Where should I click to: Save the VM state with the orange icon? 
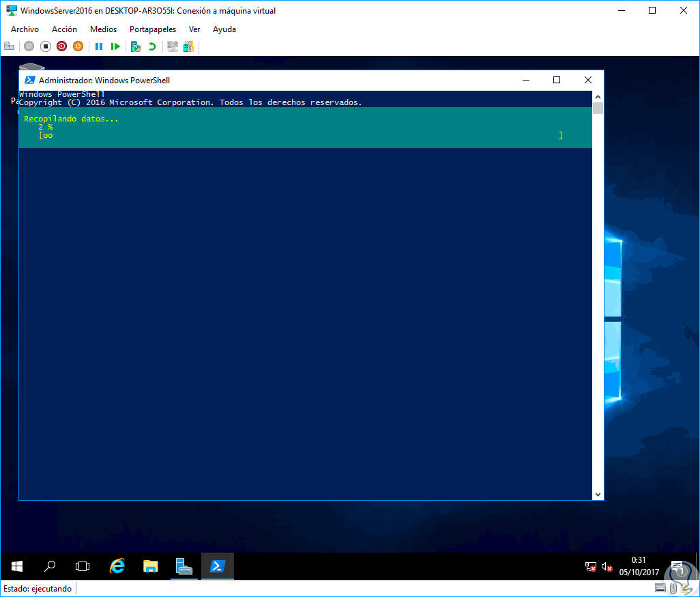point(78,46)
